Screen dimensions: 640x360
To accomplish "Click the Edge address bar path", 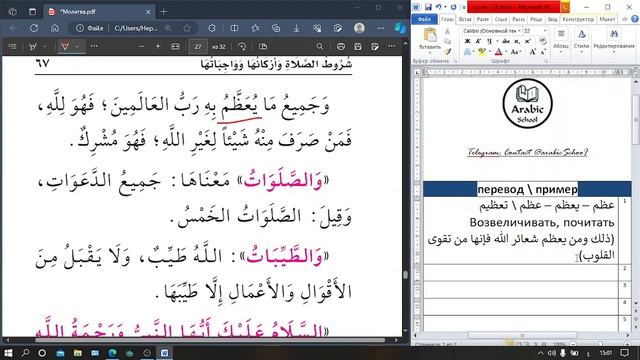I will coord(136,28).
